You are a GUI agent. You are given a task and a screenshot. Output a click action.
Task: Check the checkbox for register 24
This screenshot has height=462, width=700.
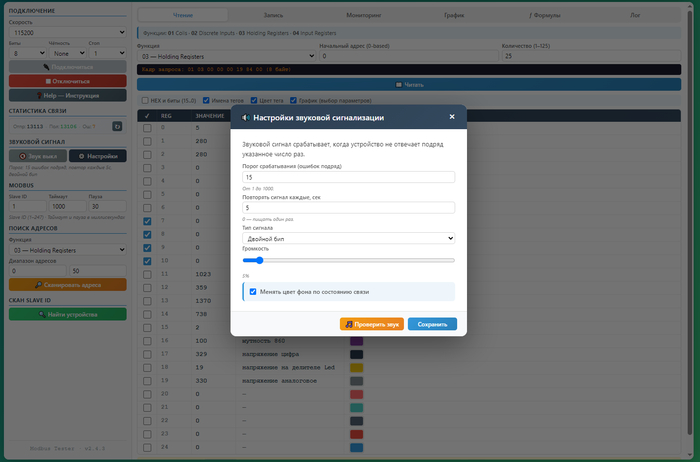(x=147, y=447)
